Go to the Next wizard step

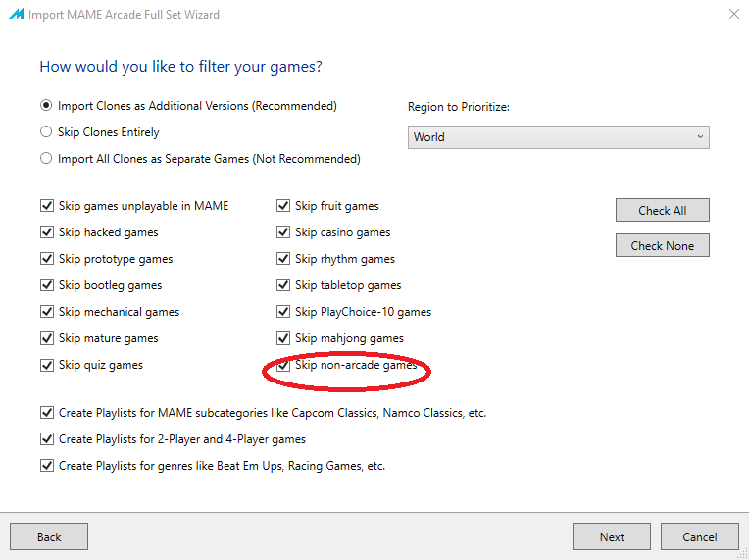pyautogui.click(x=612, y=536)
